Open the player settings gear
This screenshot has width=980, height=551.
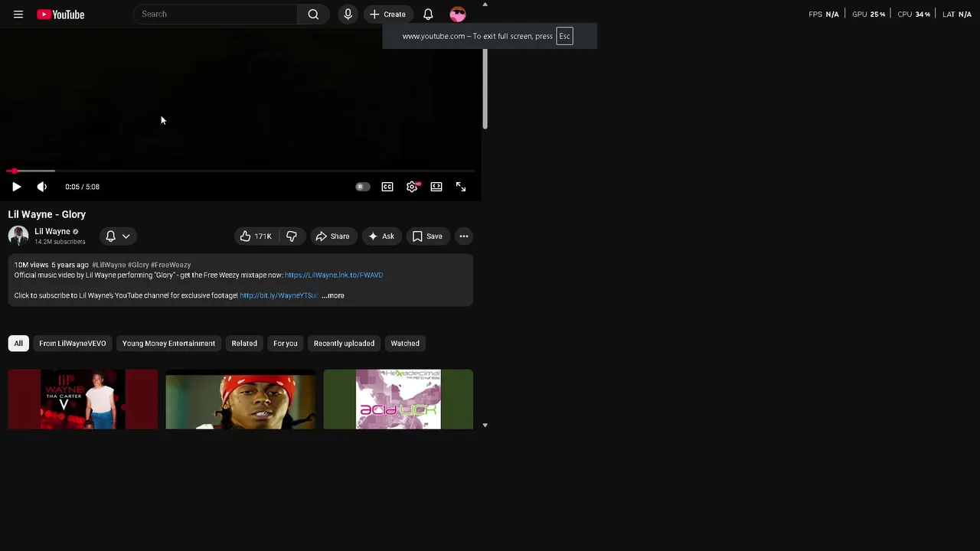(x=412, y=187)
